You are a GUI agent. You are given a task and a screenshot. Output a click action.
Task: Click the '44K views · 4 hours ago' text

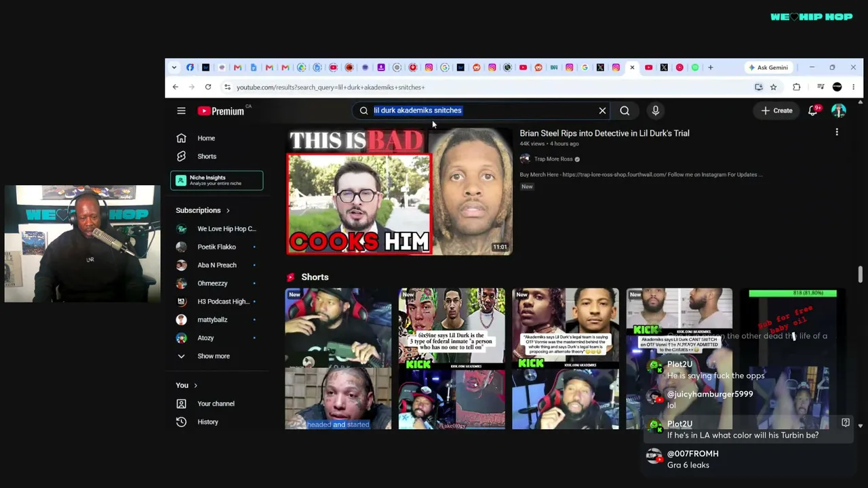[x=549, y=144]
